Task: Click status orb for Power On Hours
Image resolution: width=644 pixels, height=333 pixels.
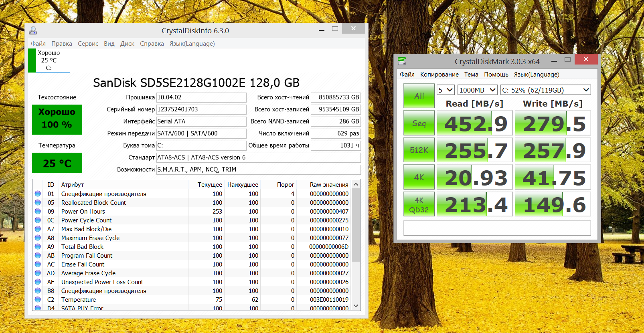Action: [x=38, y=211]
